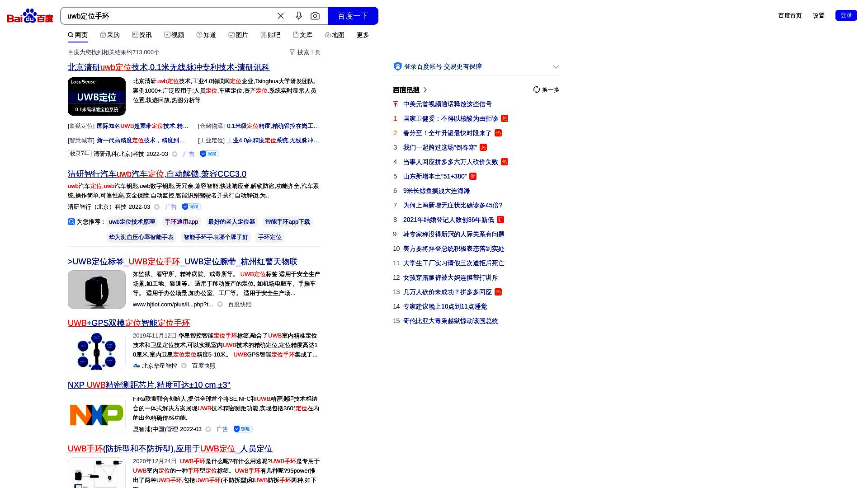868x488 pixels.
Task: Click the 百度一下 search button
Action: coord(353,16)
